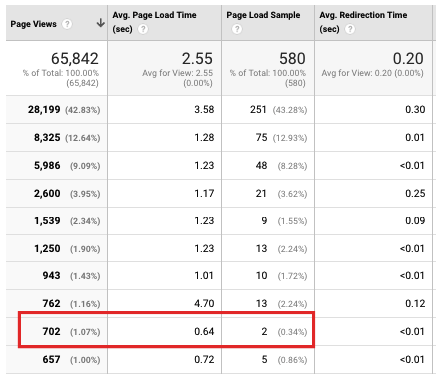The image size is (438, 380).
Task: Click the Avg. Redirection Time help icon
Action: (x=350, y=29)
